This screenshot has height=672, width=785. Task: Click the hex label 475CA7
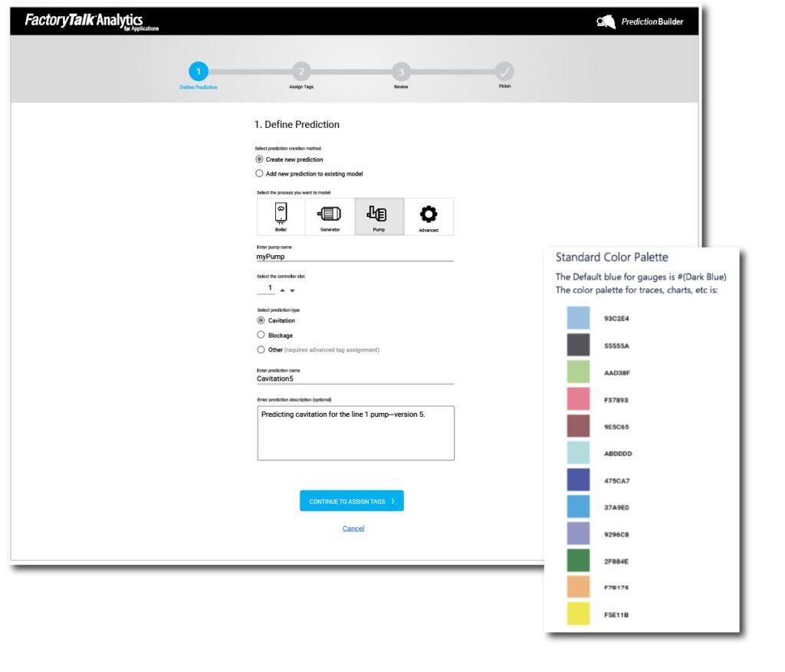click(617, 481)
